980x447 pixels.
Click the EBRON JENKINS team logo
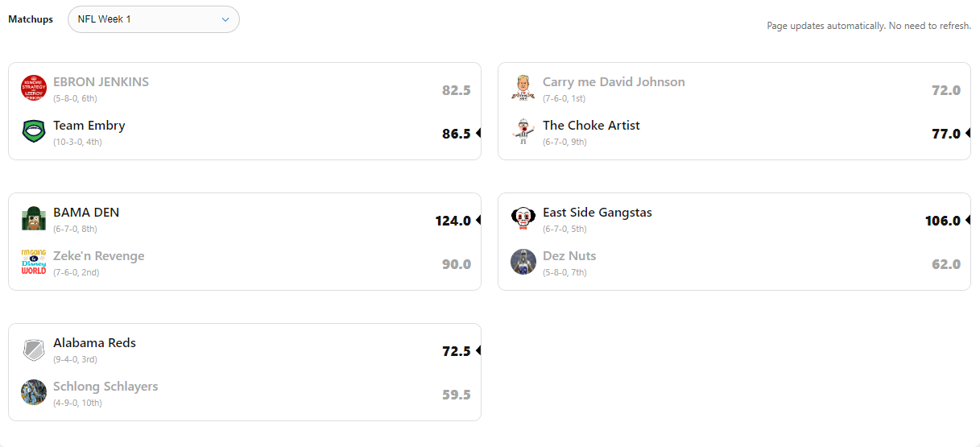[x=34, y=88]
